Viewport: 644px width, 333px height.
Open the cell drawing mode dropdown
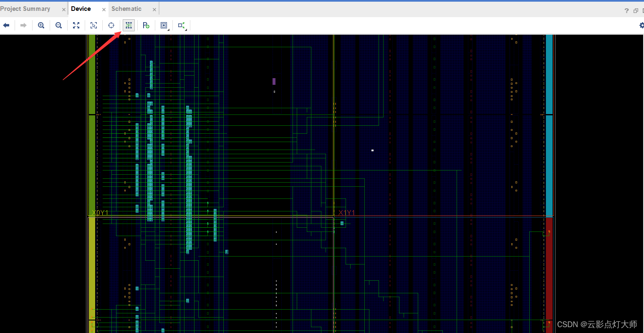click(164, 25)
